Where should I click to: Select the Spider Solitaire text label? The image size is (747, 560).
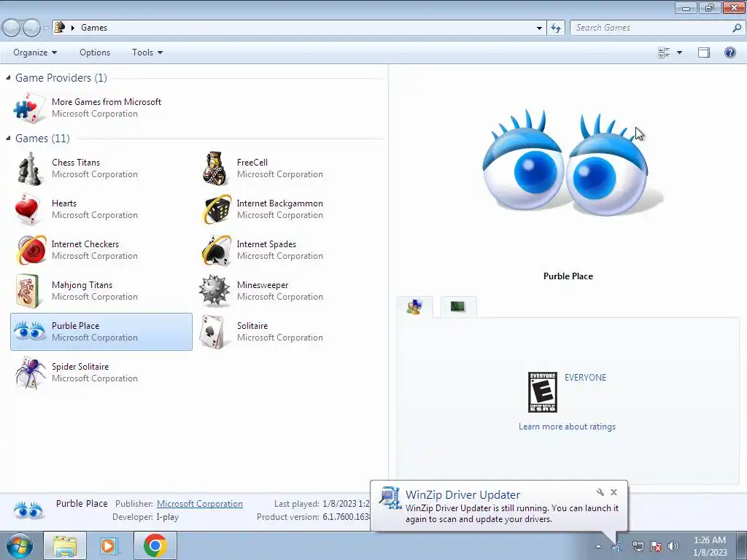(80, 367)
